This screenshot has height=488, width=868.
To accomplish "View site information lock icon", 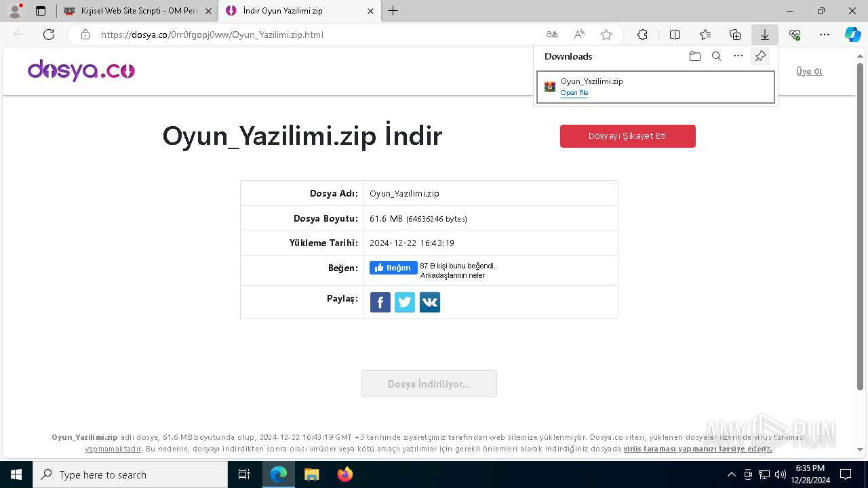I will click(85, 35).
